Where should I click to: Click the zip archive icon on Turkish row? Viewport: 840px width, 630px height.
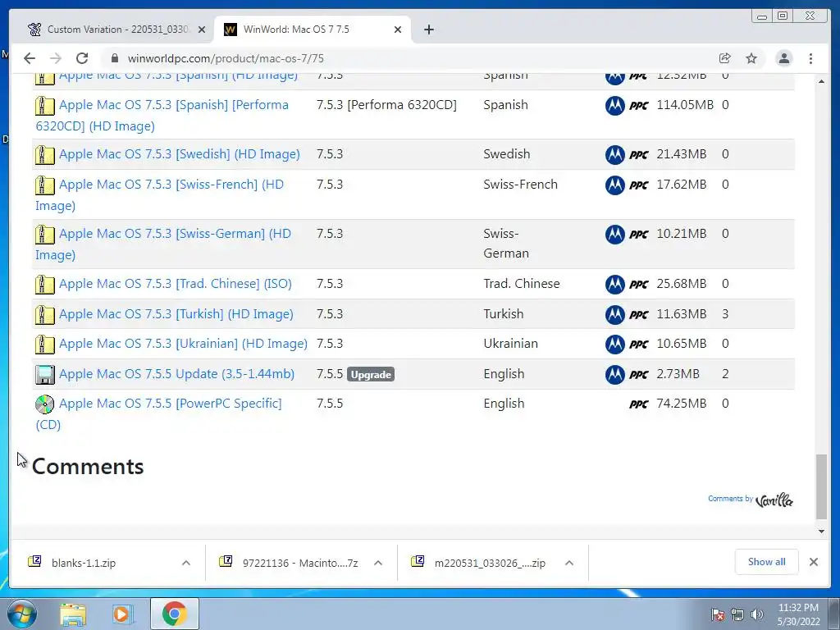point(44,314)
